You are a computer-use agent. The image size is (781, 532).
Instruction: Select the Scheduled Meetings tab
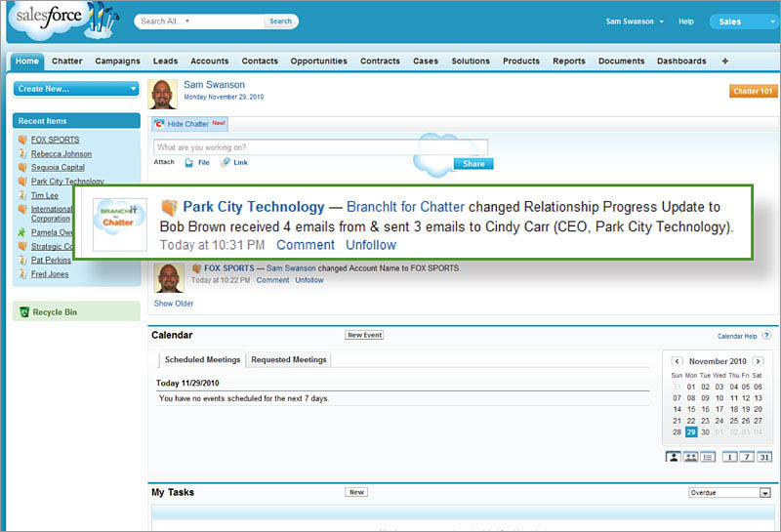tap(202, 359)
